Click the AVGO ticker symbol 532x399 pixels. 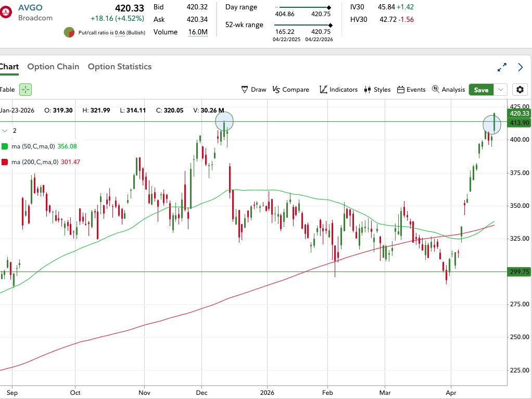(x=30, y=7)
